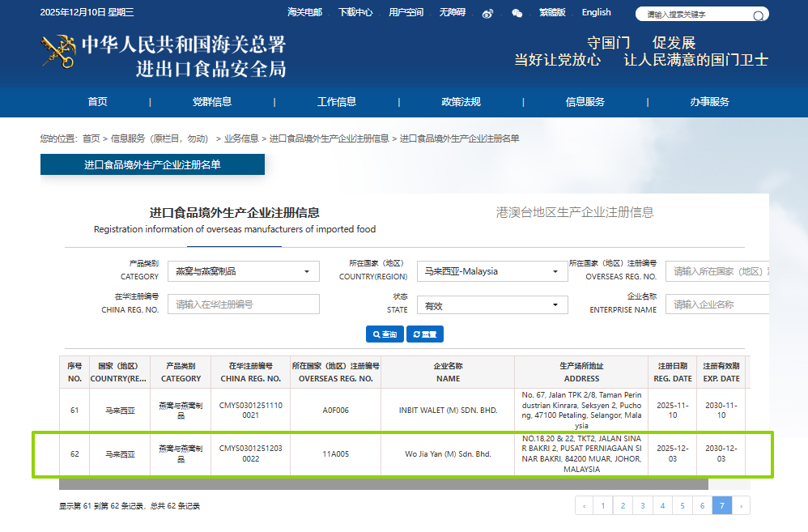
Task: Click the 下载中心 link in top bar
Action: pyautogui.click(x=355, y=12)
